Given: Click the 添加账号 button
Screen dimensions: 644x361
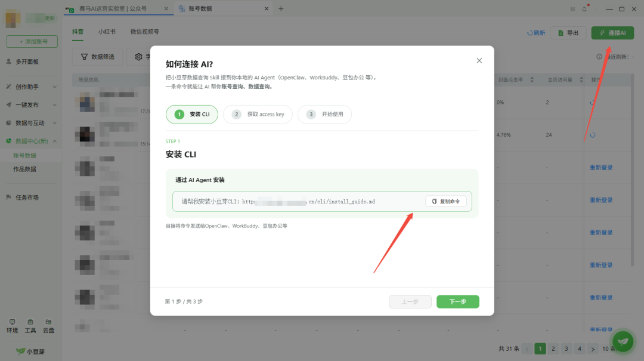Looking at the screenshot, I should (x=32, y=42).
